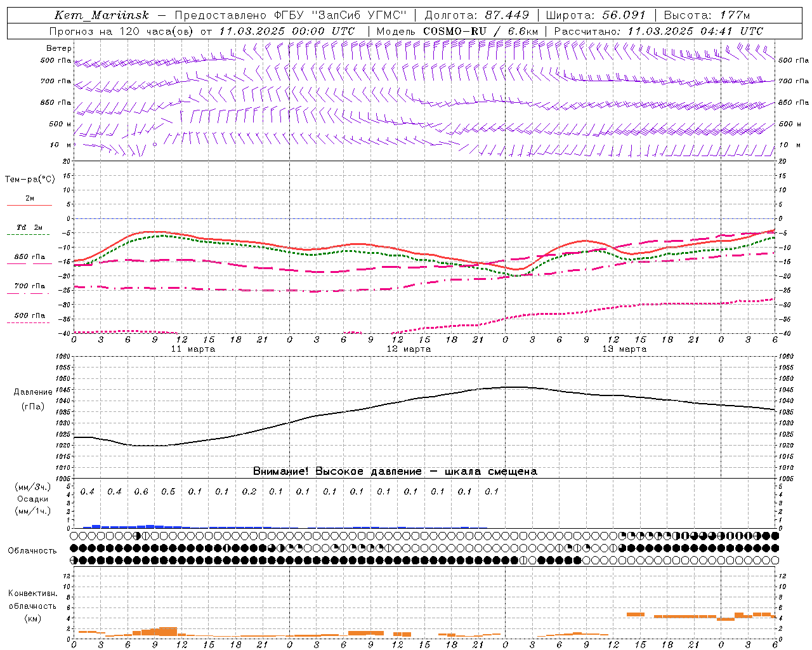Click the (мм/1ч.) precipitation unit label
The image size is (812, 650).
[x=33, y=511]
